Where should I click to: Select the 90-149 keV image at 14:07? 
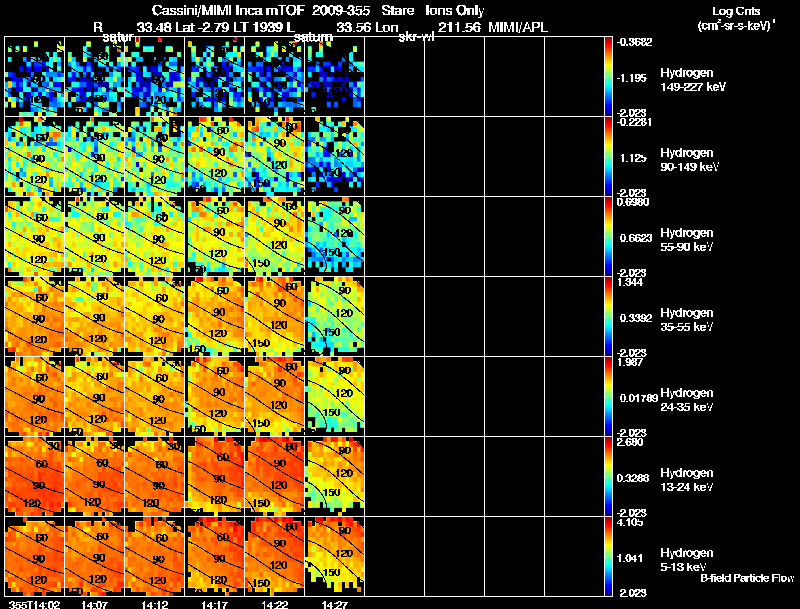click(94, 157)
